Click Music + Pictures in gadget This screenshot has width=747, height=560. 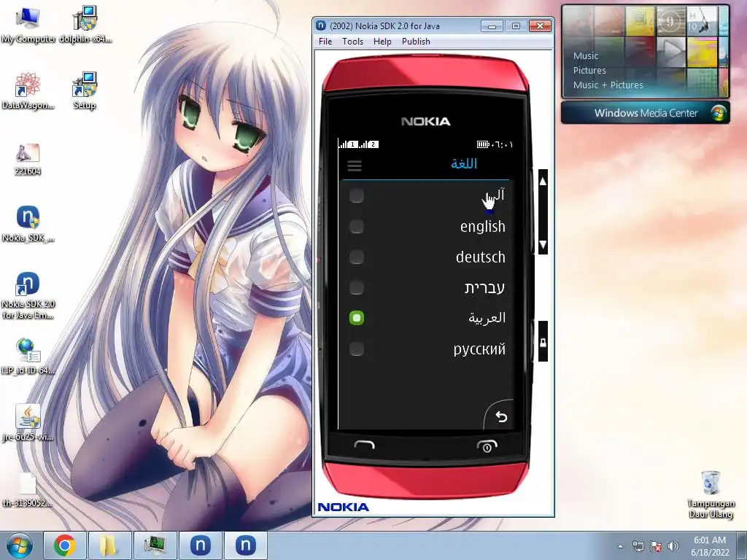point(608,85)
